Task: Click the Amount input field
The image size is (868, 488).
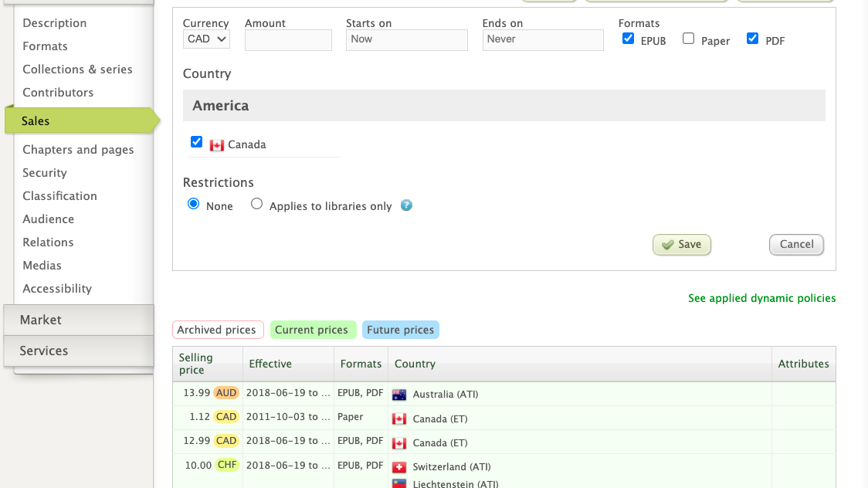Action: pos(288,40)
